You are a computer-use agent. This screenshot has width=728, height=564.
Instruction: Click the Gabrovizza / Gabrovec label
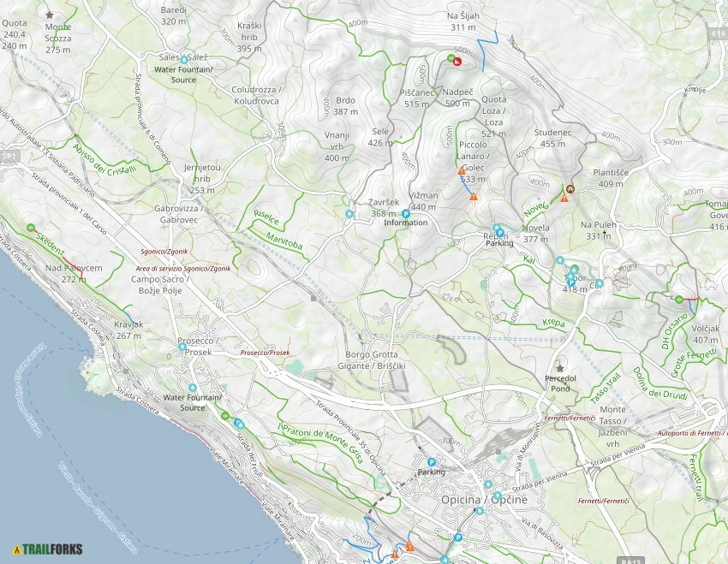(179, 214)
